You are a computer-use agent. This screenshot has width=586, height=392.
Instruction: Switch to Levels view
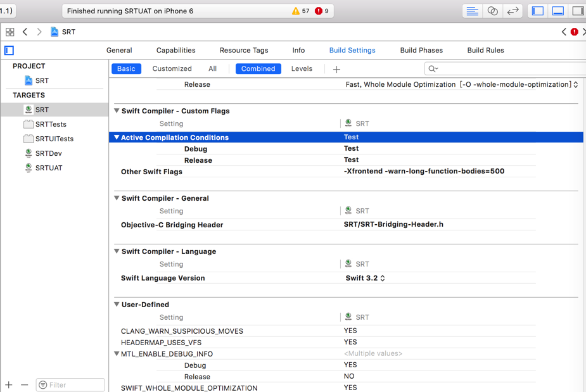[x=302, y=68]
